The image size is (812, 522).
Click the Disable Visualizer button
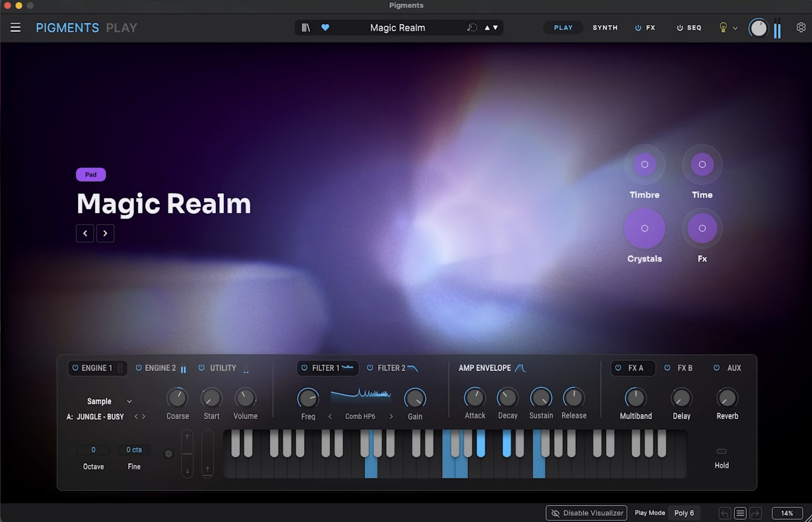point(587,513)
